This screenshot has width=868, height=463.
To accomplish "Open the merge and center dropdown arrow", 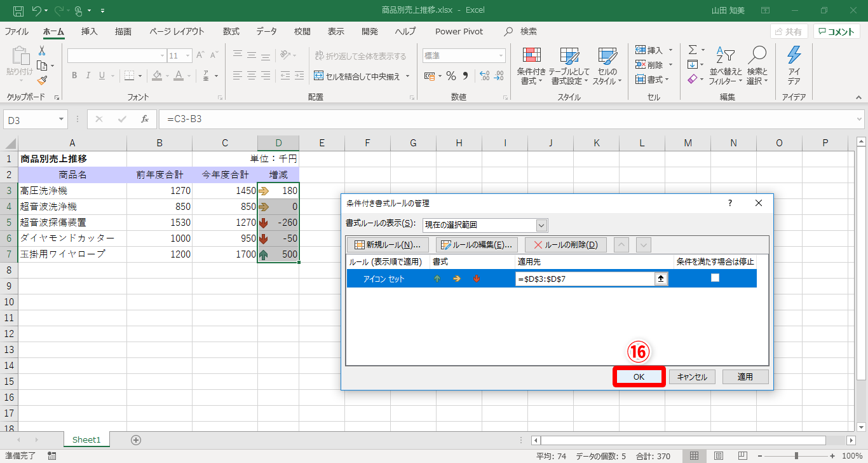I will point(407,76).
